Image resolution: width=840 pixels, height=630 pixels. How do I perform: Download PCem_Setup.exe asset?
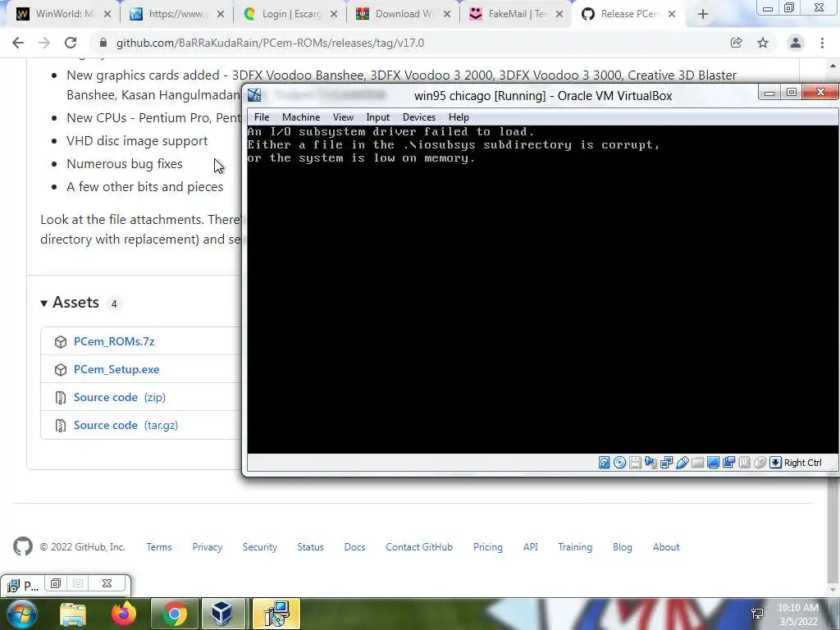pos(116,369)
